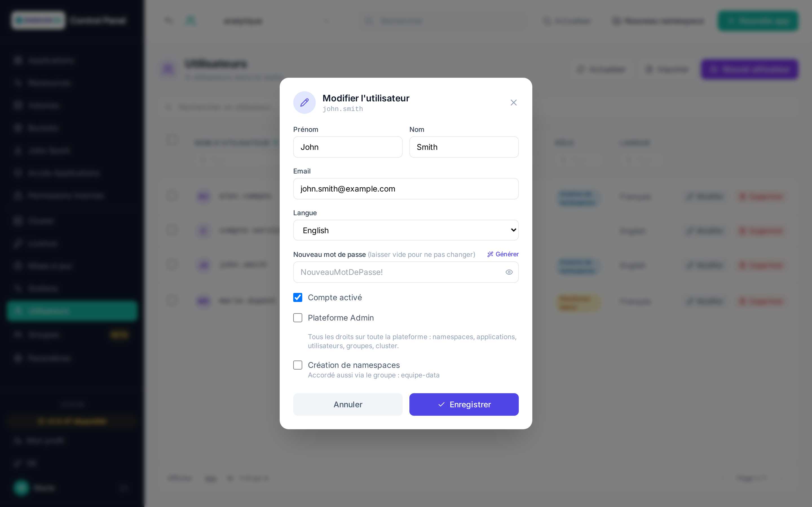This screenshot has width=812, height=507.
Task: Click the Générer password link
Action: (x=503, y=254)
